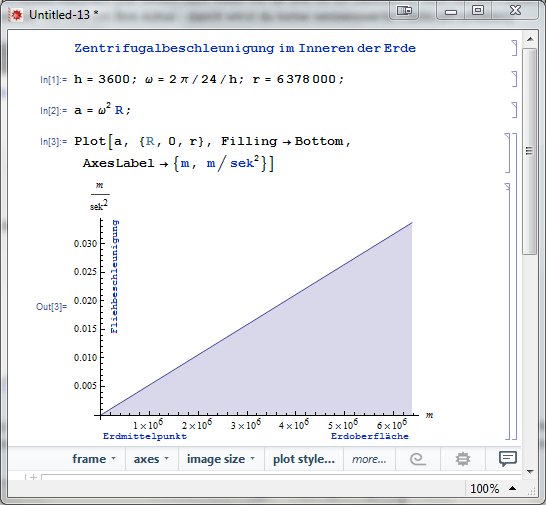Click the vertical scrollbar thumb
The width and height of the screenshot is (546, 505).
click(530, 151)
